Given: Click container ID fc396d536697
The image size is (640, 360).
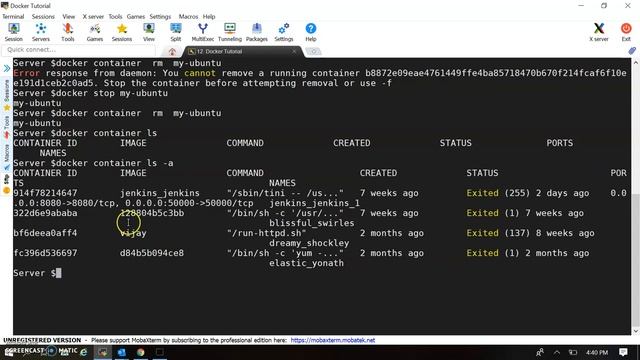Looking at the screenshot, I should [x=45, y=253].
